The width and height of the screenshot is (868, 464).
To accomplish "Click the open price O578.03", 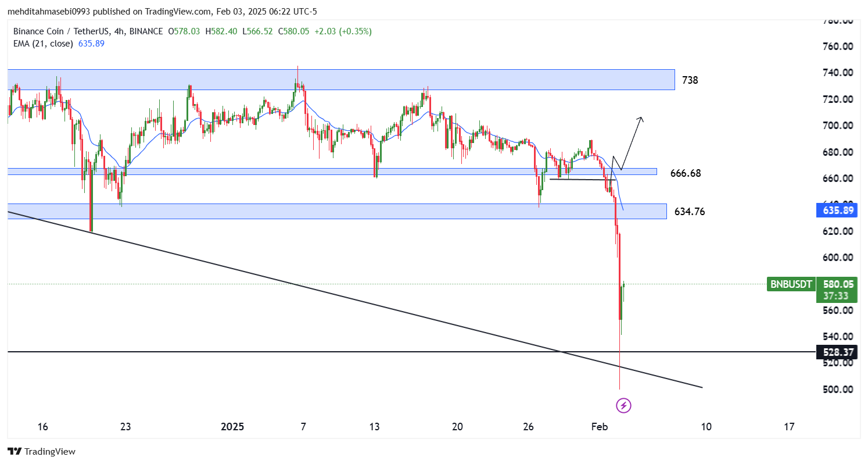I will coord(184,31).
